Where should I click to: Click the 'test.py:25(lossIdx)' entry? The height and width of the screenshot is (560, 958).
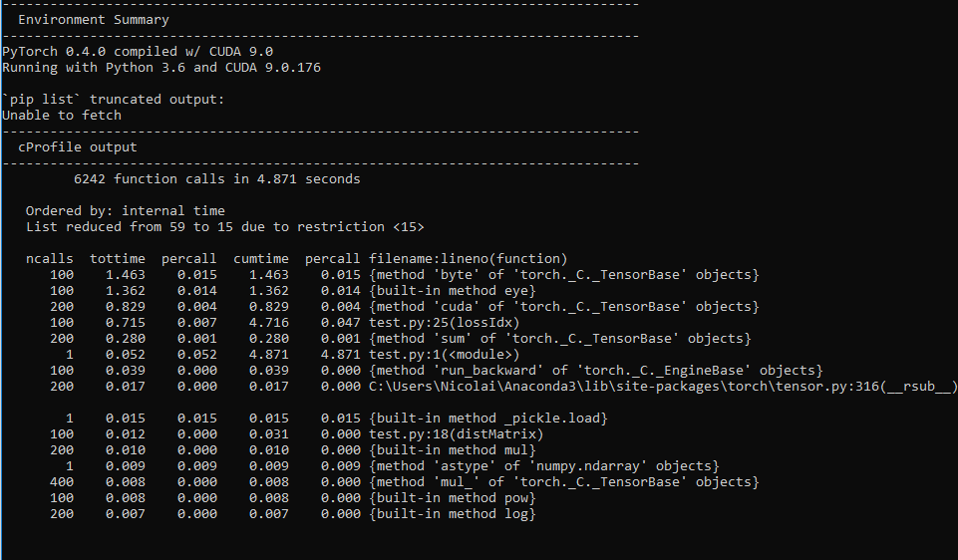point(445,323)
